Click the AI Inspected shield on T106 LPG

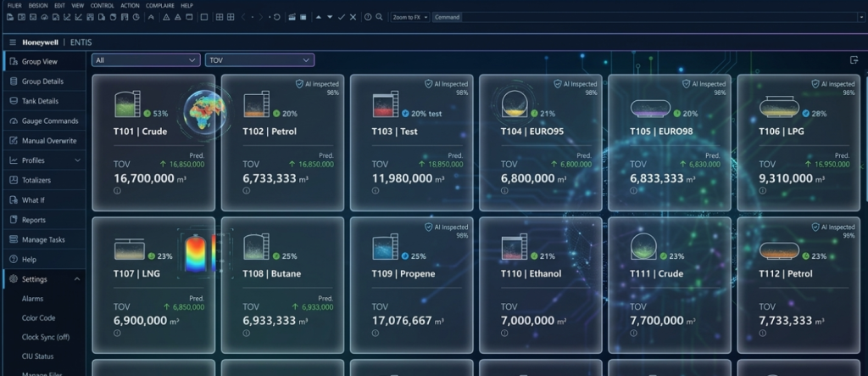point(815,84)
